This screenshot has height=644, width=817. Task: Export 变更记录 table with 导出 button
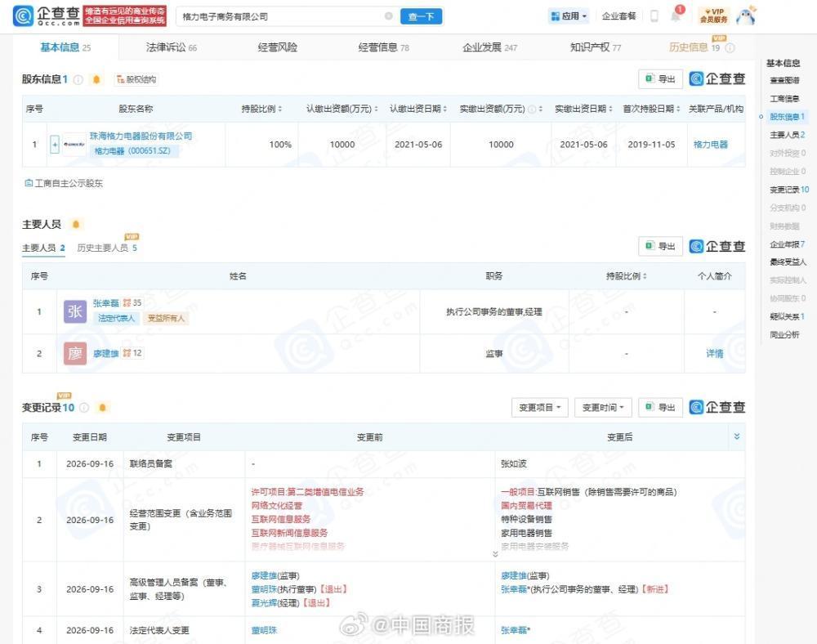pyautogui.click(x=660, y=408)
